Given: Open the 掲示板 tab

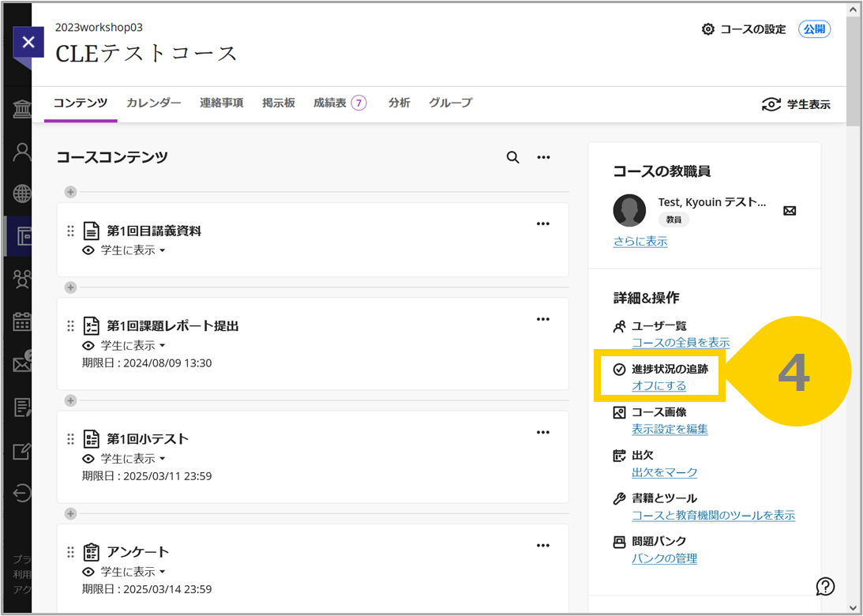Looking at the screenshot, I should click(x=279, y=103).
